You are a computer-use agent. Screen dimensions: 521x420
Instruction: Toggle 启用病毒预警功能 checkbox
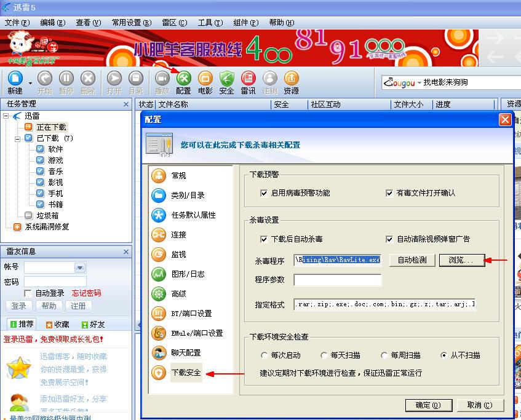(x=264, y=193)
